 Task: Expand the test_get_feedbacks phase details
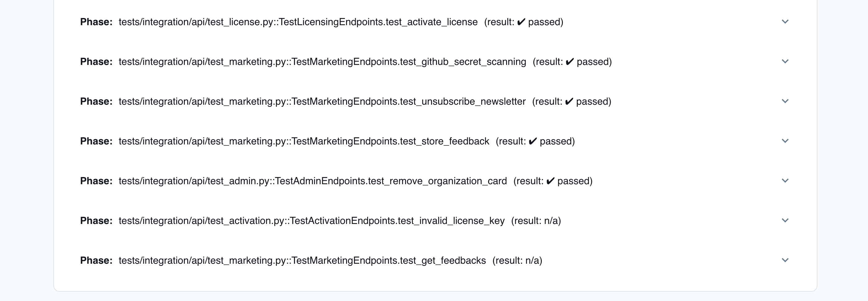(786, 260)
